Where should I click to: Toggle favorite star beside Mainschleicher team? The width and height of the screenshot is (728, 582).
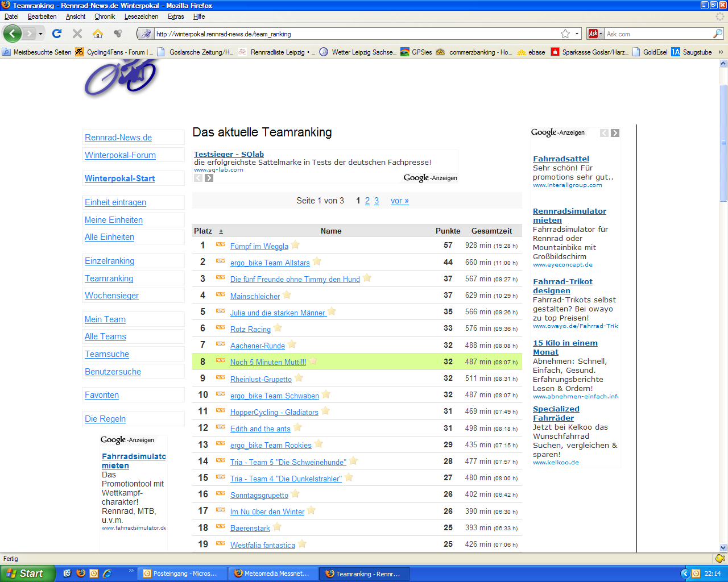tap(287, 296)
